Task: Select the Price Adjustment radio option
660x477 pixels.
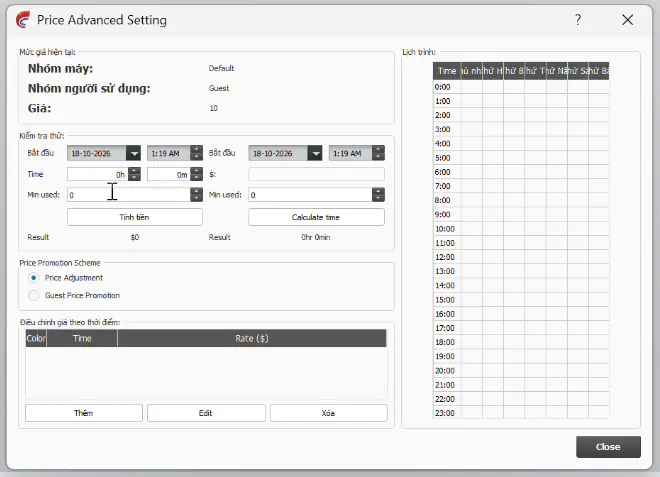Action: point(33,277)
